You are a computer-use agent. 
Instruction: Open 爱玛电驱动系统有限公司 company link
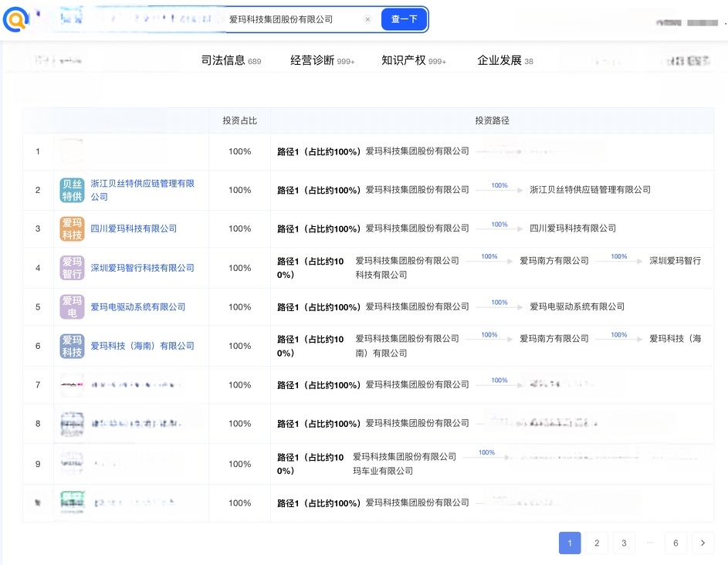click(138, 307)
